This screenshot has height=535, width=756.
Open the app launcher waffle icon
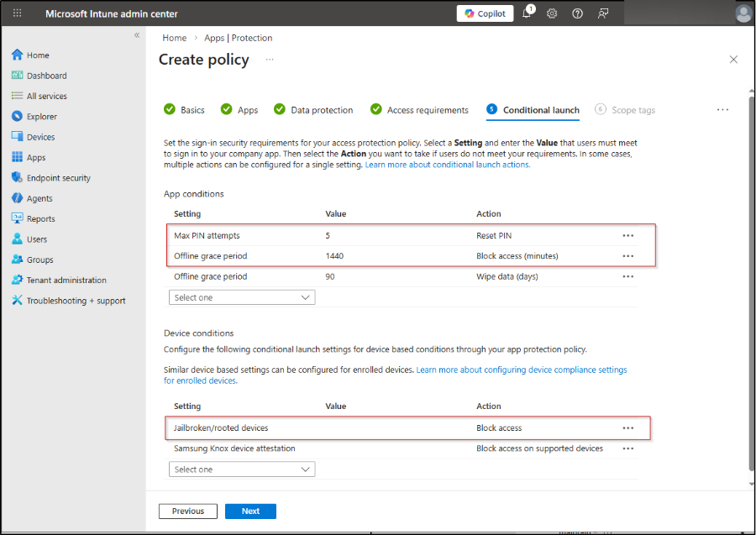coord(17,14)
